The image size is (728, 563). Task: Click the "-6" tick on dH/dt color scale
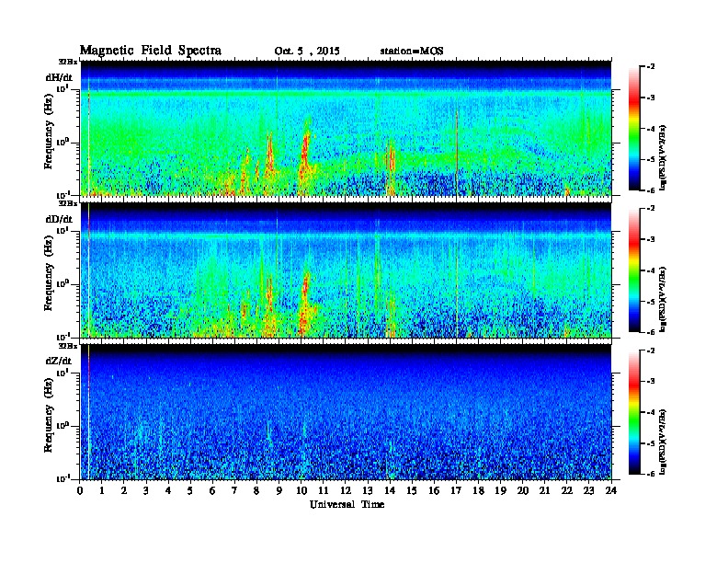click(651, 190)
